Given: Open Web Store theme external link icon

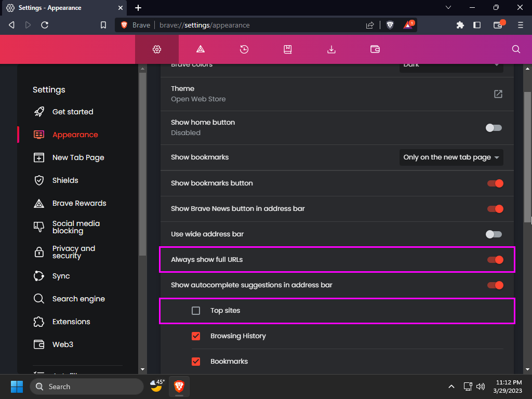Looking at the screenshot, I should (x=498, y=94).
